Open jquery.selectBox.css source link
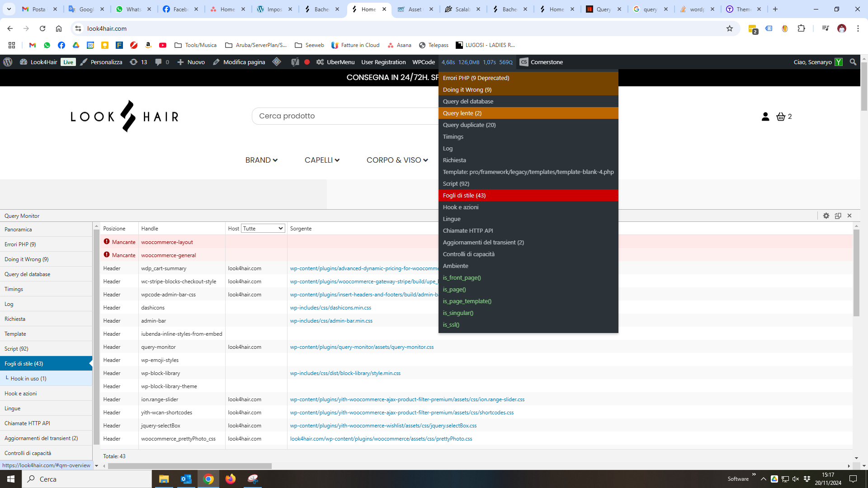Screen dimensions: 868x488 tap(383, 425)
